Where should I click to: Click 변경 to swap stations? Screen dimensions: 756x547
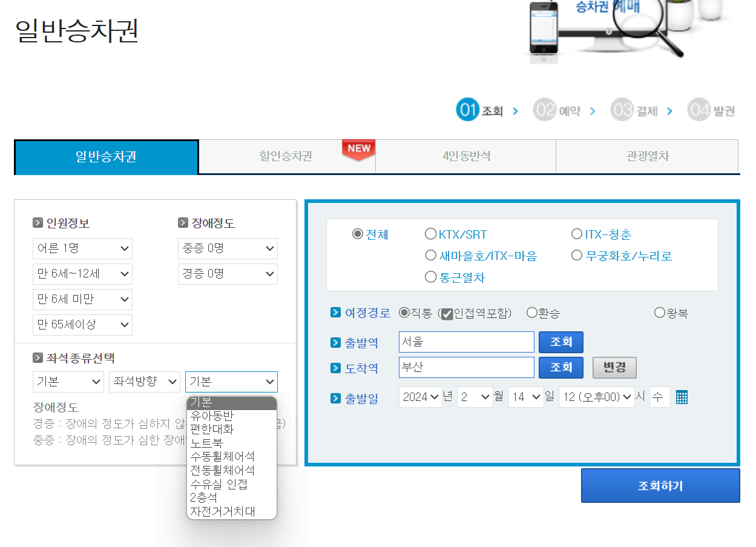614,367
